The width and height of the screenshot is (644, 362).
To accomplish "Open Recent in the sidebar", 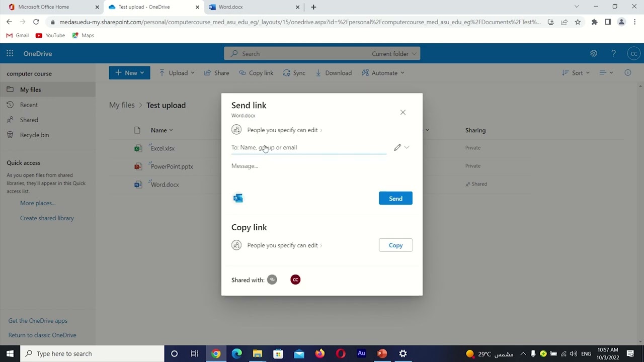I will [47, 105].
